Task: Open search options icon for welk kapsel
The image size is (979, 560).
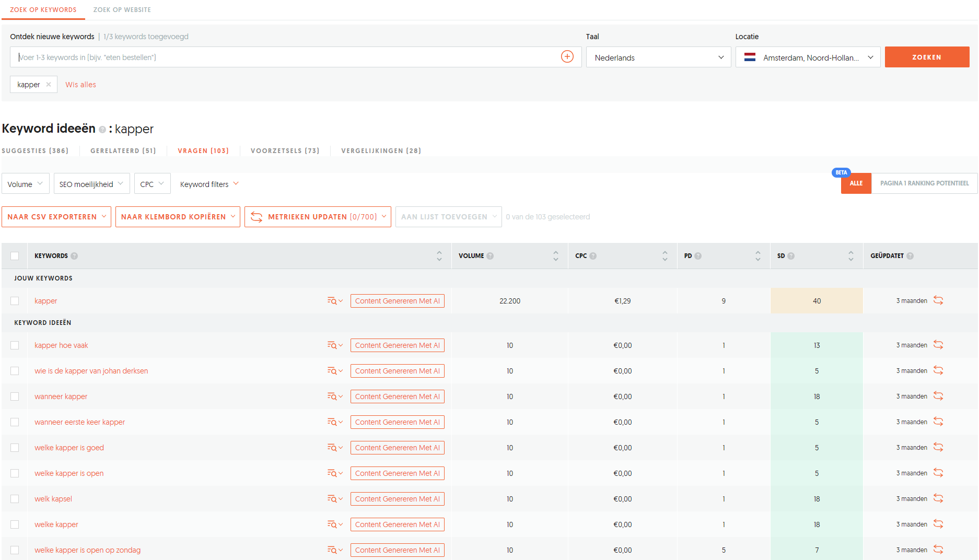Action: pos(335,499)
